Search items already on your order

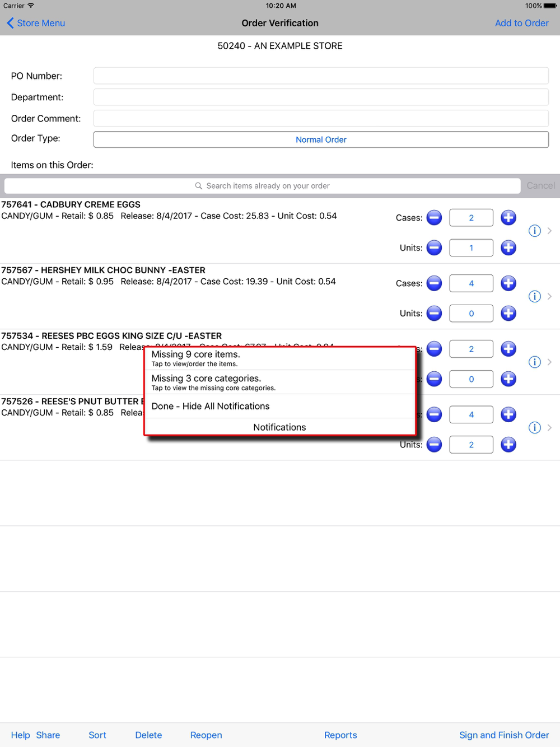(262, 185)
